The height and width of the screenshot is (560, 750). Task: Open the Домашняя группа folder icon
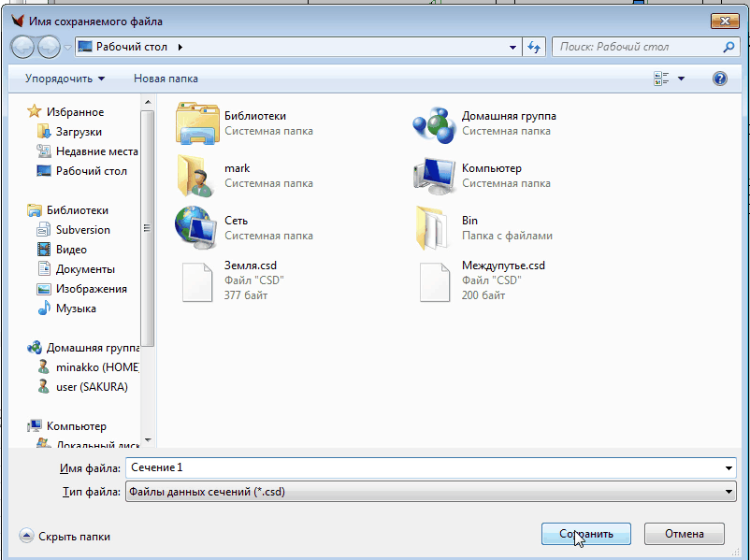tap(433, 123)
